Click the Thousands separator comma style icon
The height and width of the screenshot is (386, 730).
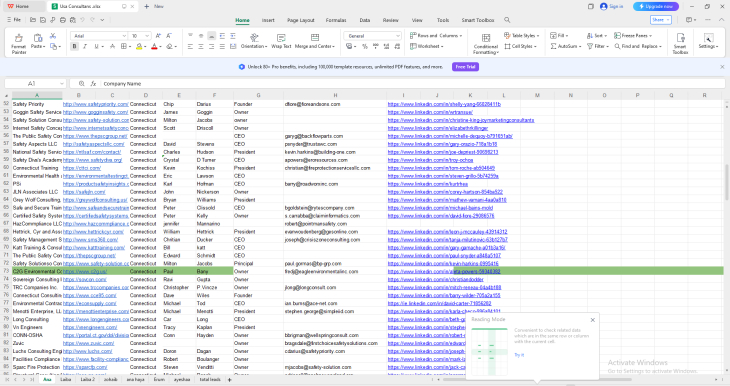(375, 47)
